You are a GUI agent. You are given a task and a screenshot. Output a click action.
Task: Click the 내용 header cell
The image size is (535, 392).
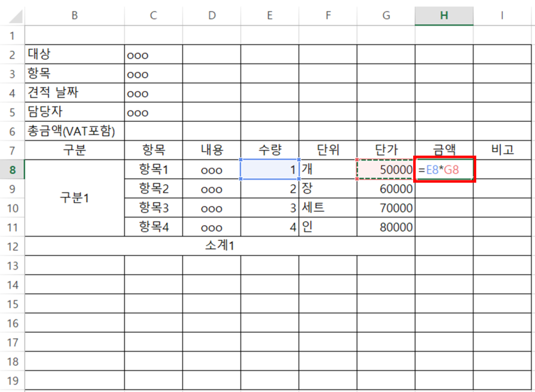pyautogui.click(x=212, y=150)
